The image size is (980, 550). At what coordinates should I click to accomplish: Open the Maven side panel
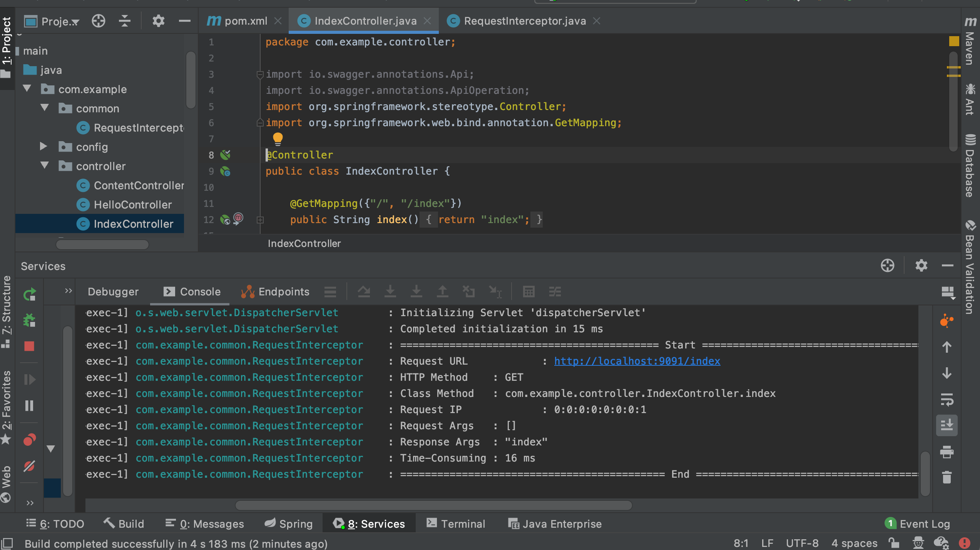971,40
